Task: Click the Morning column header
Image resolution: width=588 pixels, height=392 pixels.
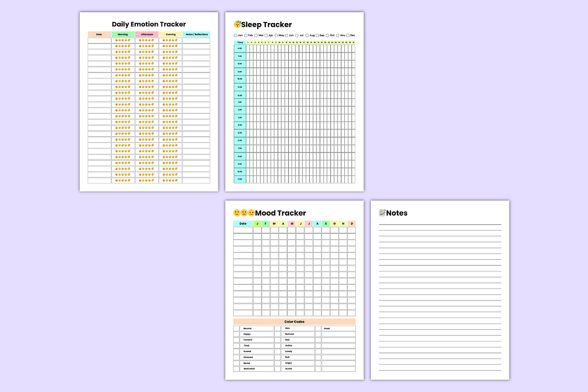Action: coord(123,34)
